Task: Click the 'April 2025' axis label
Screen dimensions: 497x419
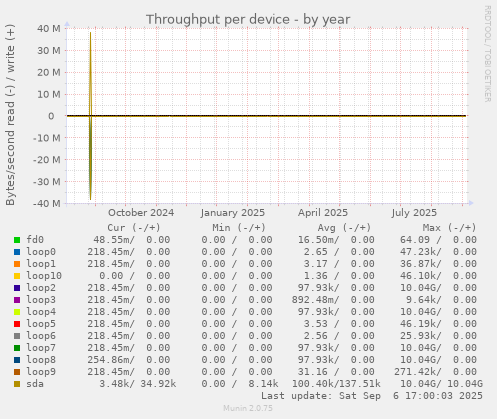Action: (323, 213)
